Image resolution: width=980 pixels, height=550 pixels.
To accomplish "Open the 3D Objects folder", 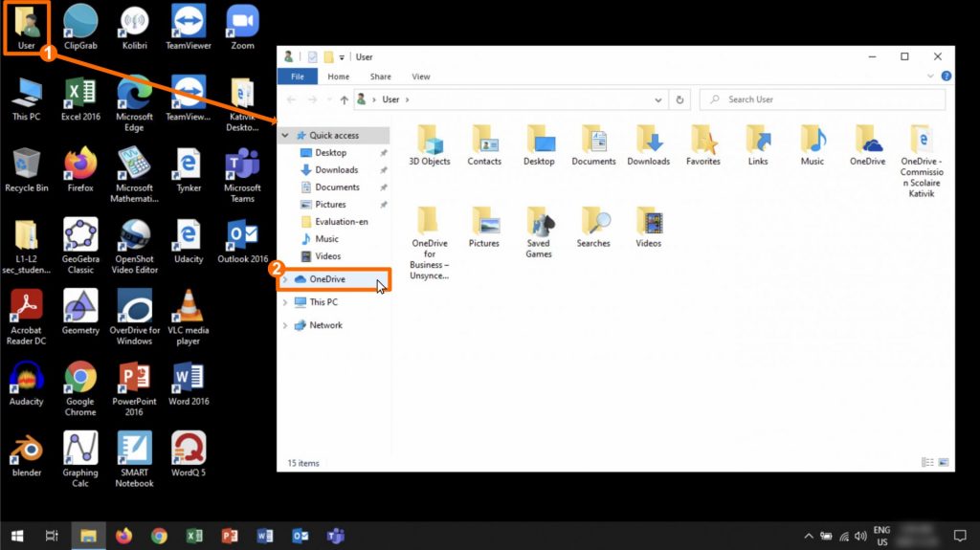I will [x=429, y=142].
